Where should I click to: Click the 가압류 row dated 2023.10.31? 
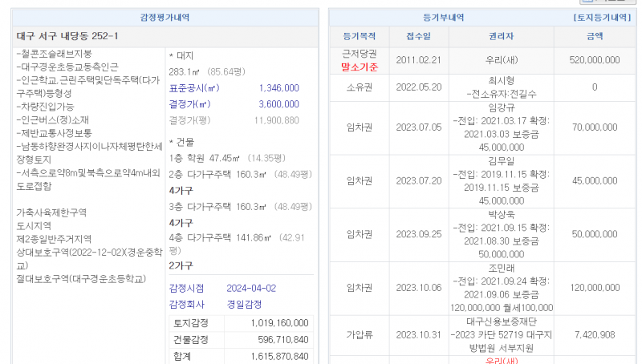point(359,335)
